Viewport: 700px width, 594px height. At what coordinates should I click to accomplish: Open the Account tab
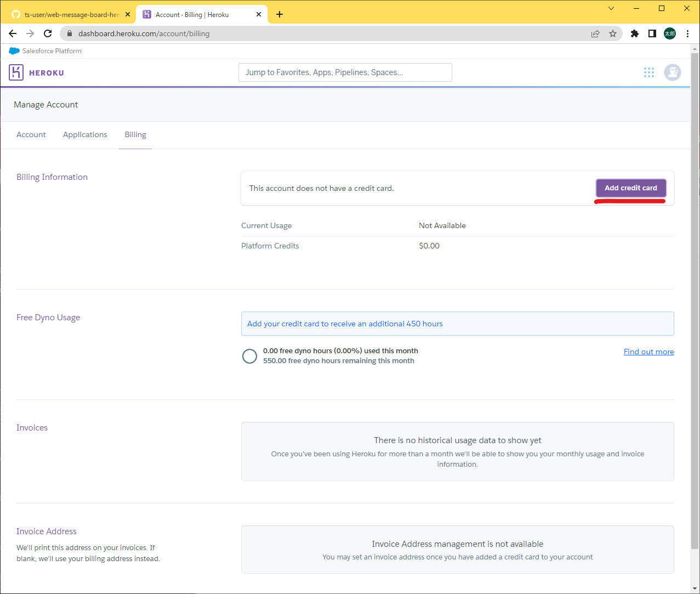point(31,134)
